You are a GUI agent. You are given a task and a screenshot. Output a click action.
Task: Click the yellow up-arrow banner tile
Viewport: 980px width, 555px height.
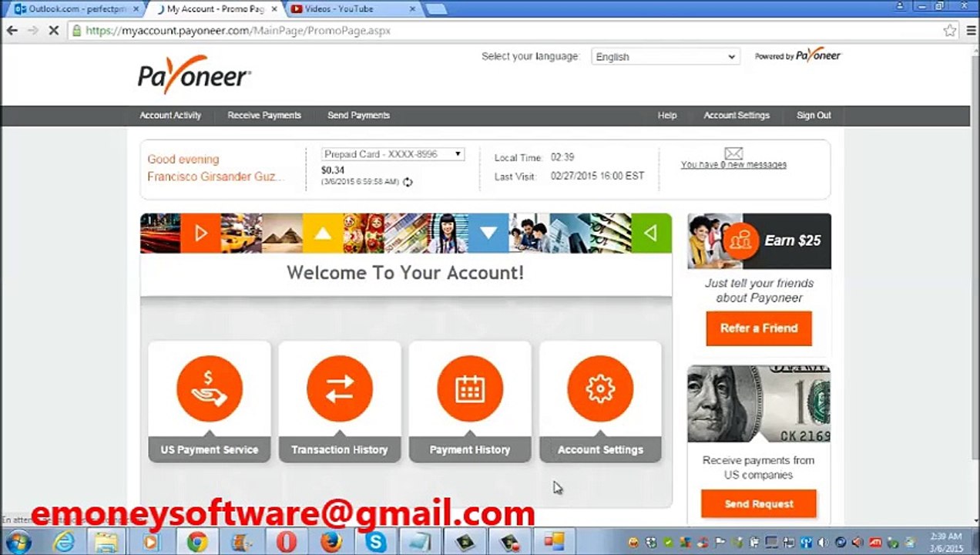click(323, 233)
